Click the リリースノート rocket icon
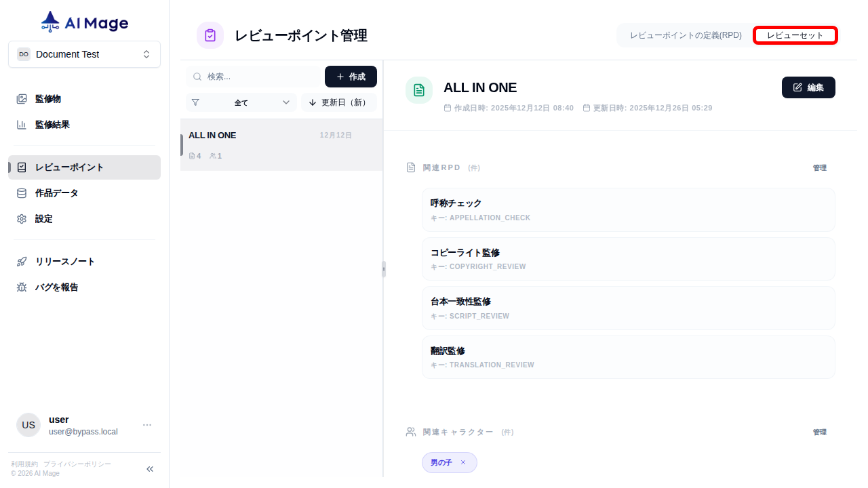Viewport: 868px width, 488px height. click(21, 261)
